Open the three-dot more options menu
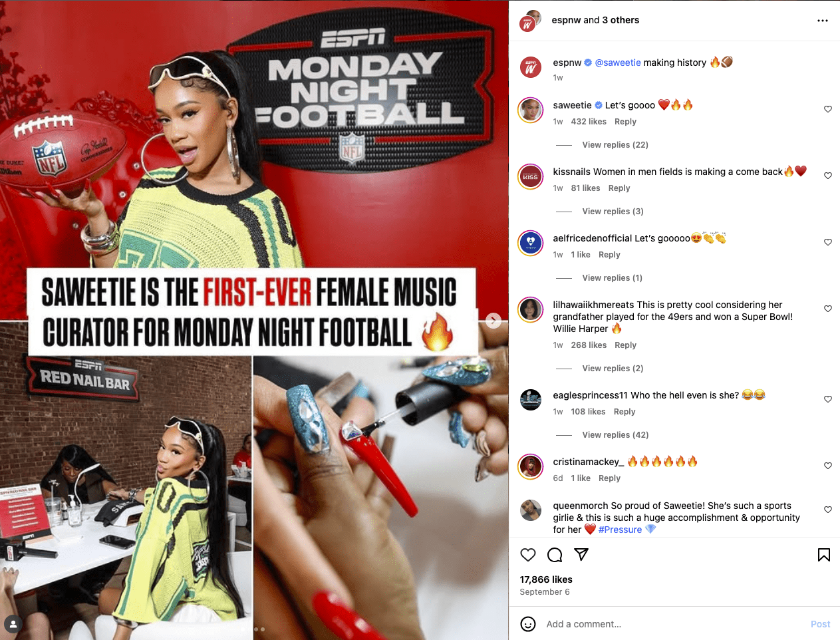This screenshot has width=840, height=640. pyautogui.click(x=823, y=21)
